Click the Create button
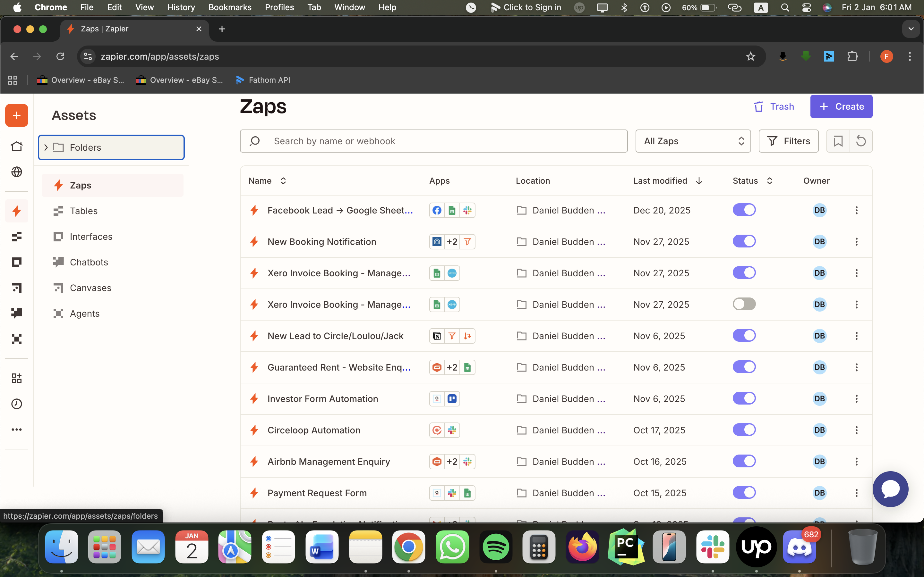This screenshot has height=577, width=924. pyautogui.click(x=841, y=106)
